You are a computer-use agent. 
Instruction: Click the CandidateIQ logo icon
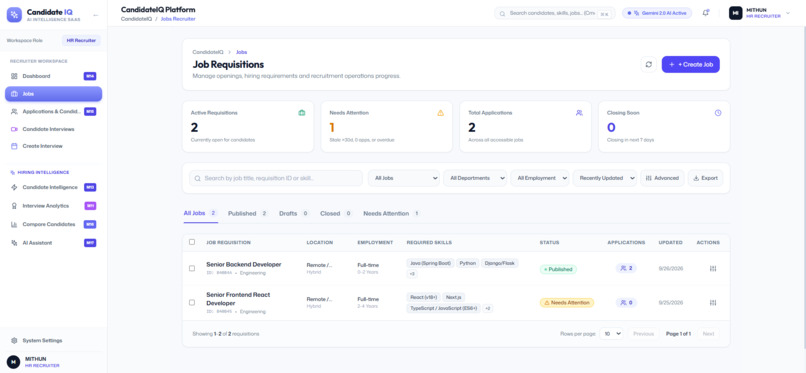(14, 14)
